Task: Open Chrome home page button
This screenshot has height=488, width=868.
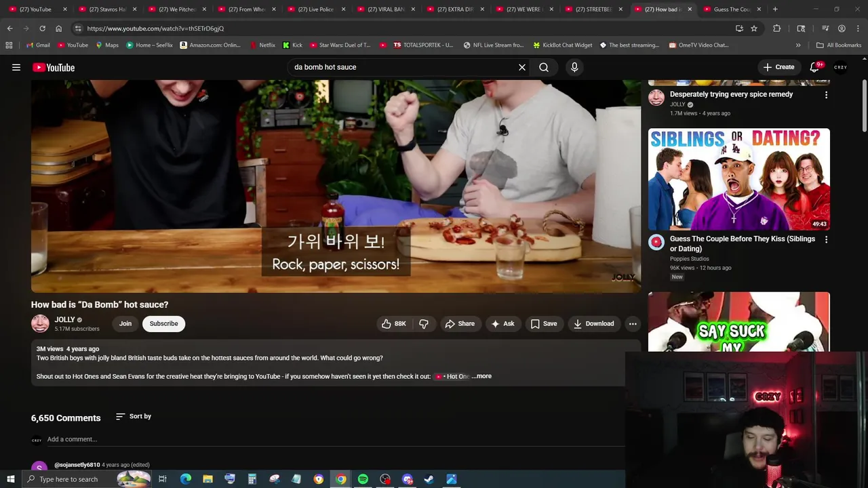Action: click(x=59, y=28)
